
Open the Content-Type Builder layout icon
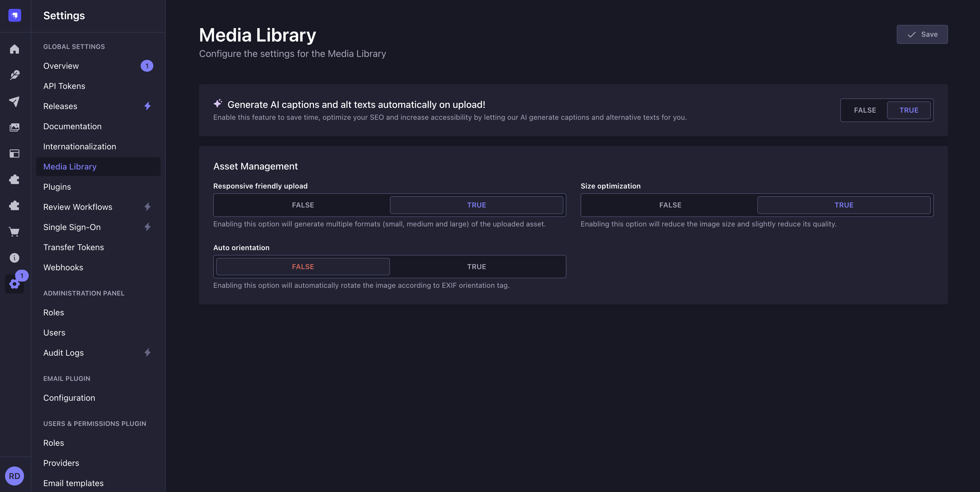pyautogui.click(x=15, y=154)
